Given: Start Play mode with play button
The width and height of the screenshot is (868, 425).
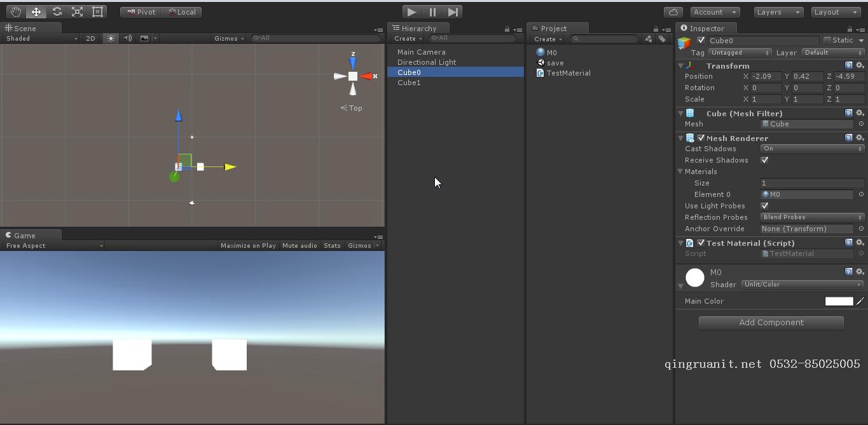Looking at the screenshot, I should click(x=411, y=11).
